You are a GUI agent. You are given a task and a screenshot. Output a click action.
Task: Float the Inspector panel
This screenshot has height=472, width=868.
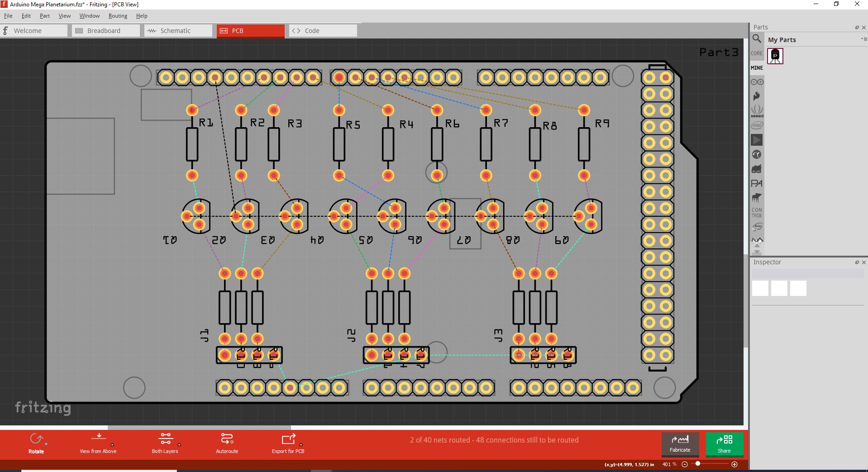[857, 262]
